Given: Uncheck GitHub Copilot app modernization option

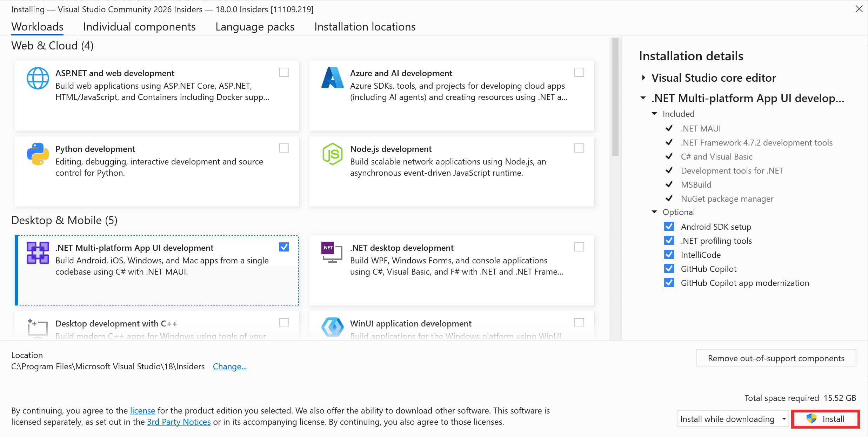Looking at the screenshot, I should pos(669,283).
